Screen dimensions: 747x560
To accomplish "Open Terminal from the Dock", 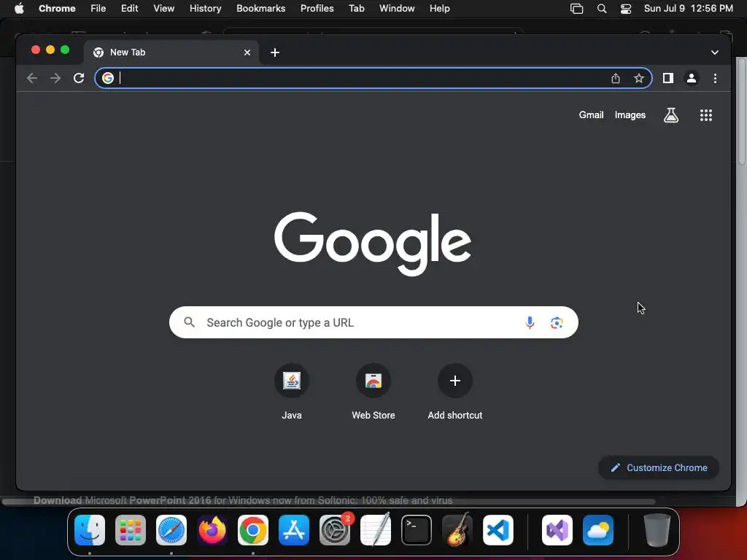I will point(417,530).
